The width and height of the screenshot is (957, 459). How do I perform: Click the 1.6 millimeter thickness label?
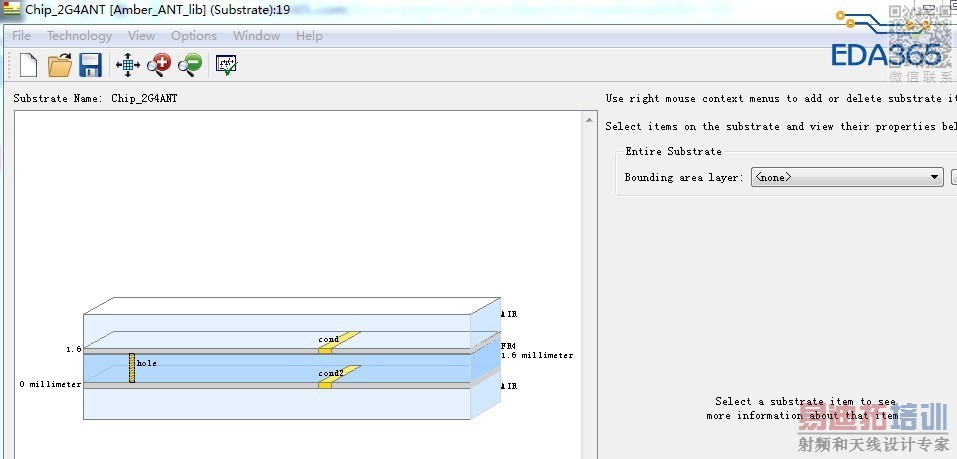point(537,355)
